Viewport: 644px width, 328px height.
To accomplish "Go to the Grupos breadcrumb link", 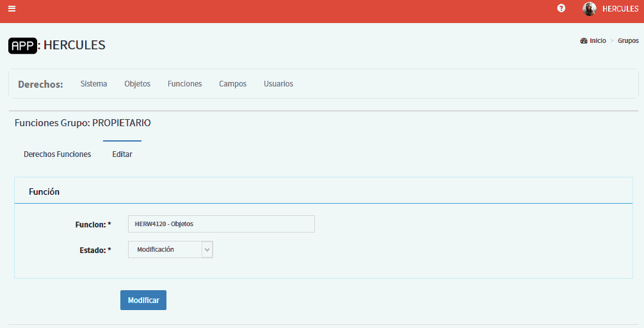I will pos(628,41).
